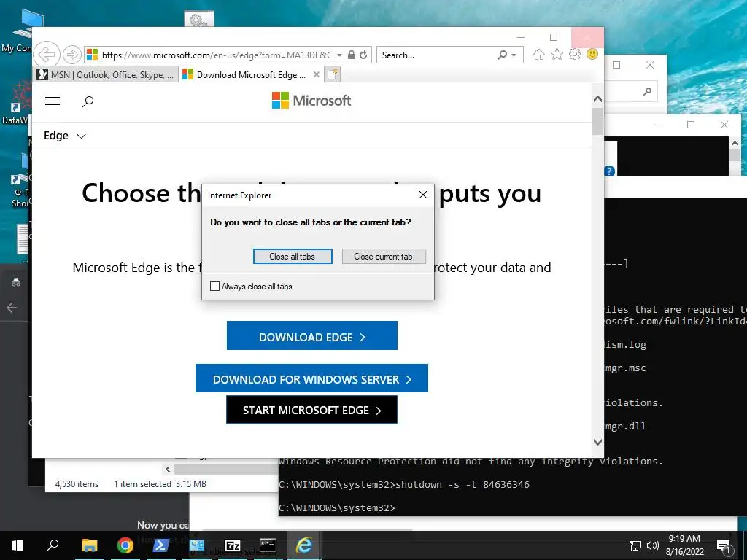Dismiss the Internet Explorer dialog with X
This screenshot has height=560, width=747.
(422, 195)
